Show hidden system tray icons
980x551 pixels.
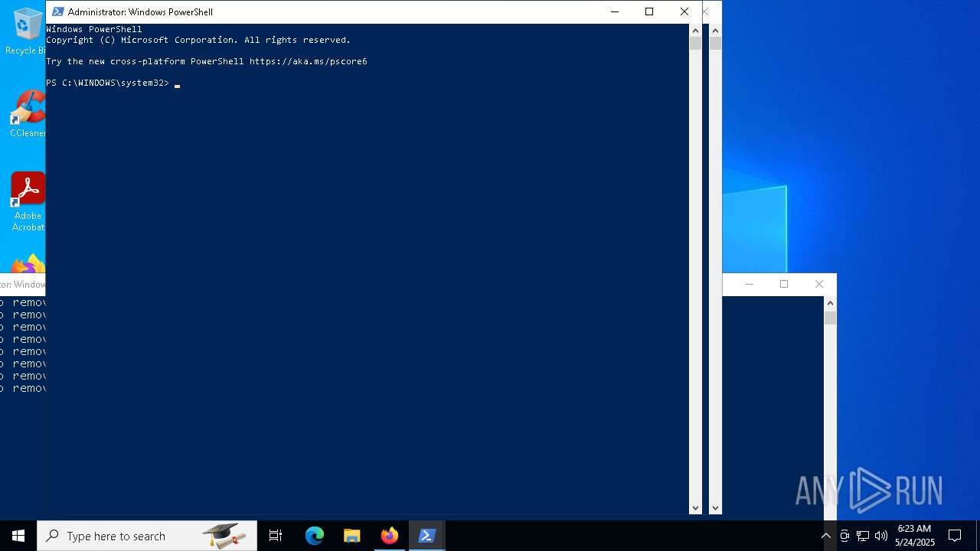[826, 536]
